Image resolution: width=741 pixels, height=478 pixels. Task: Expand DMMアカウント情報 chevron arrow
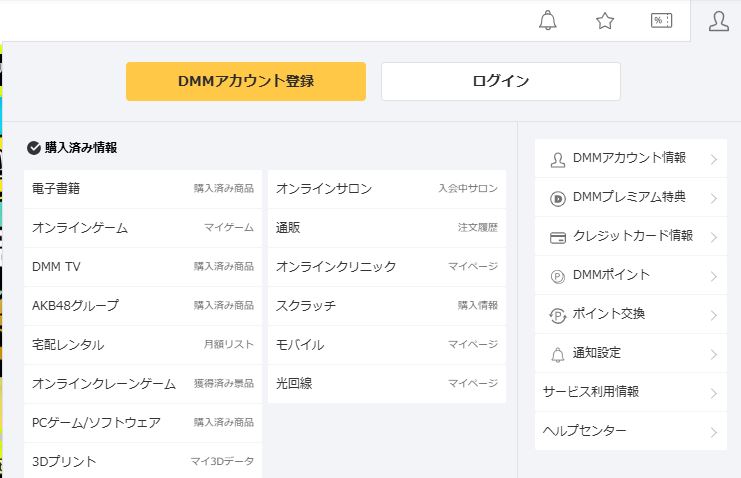(x=714, y=160)
